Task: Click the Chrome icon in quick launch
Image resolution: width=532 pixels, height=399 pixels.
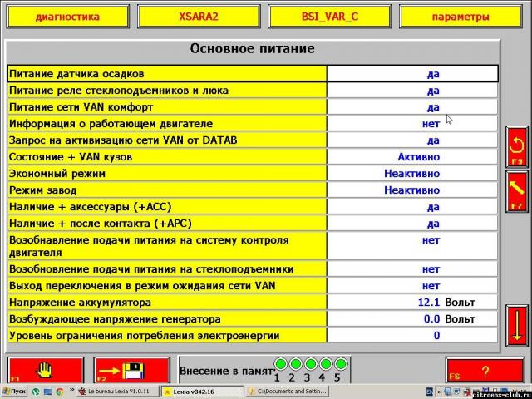Action: [x=58, y=391]
